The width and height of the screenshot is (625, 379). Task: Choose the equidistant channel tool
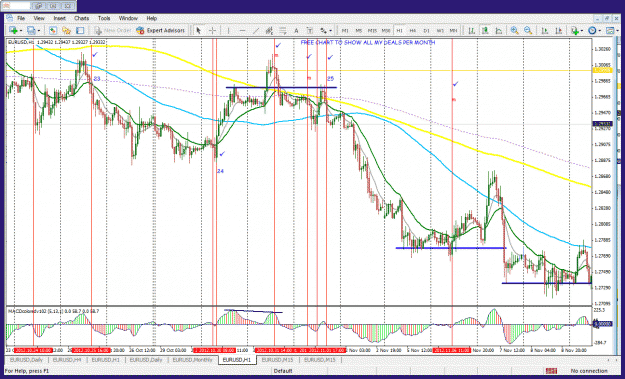269,30
